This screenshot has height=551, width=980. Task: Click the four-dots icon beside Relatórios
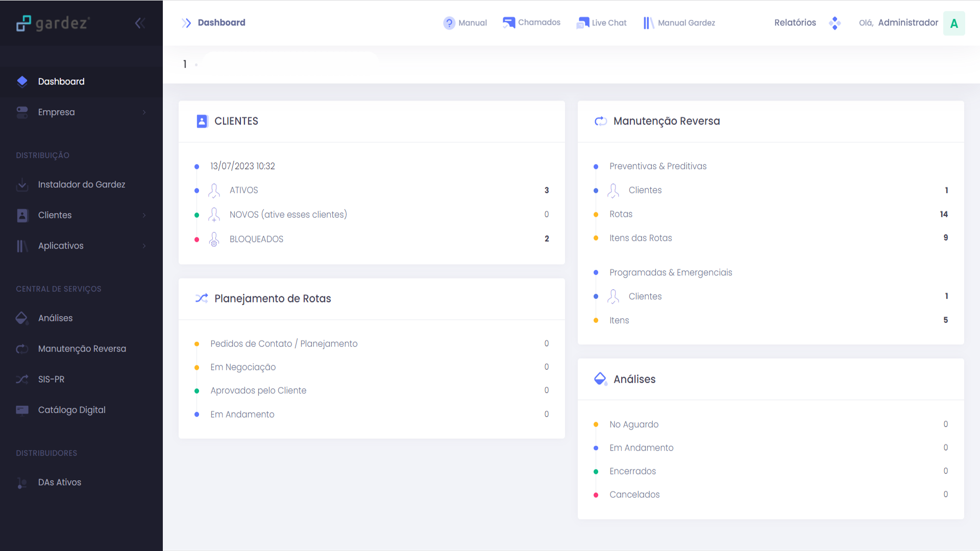(x=835, y=23)
